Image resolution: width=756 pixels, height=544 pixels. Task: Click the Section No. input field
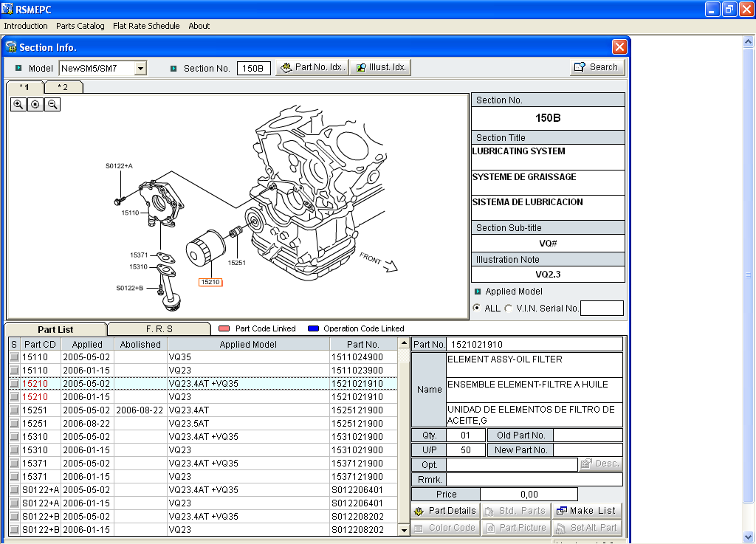254,69
